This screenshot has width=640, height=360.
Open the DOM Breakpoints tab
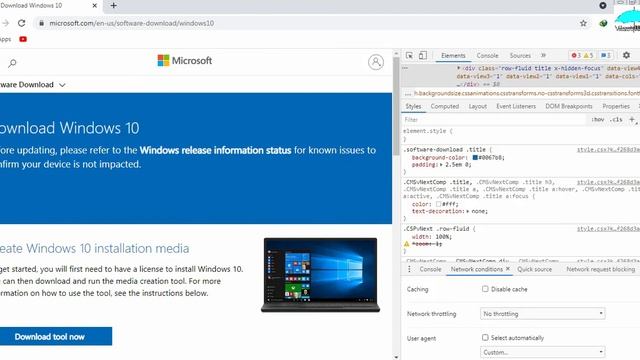(x=569, y=106)
